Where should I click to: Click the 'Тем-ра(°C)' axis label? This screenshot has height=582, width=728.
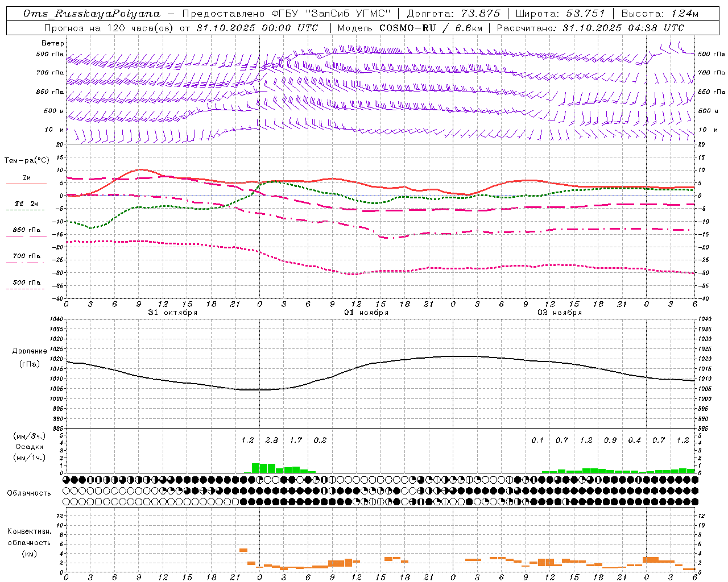[27, 161]
